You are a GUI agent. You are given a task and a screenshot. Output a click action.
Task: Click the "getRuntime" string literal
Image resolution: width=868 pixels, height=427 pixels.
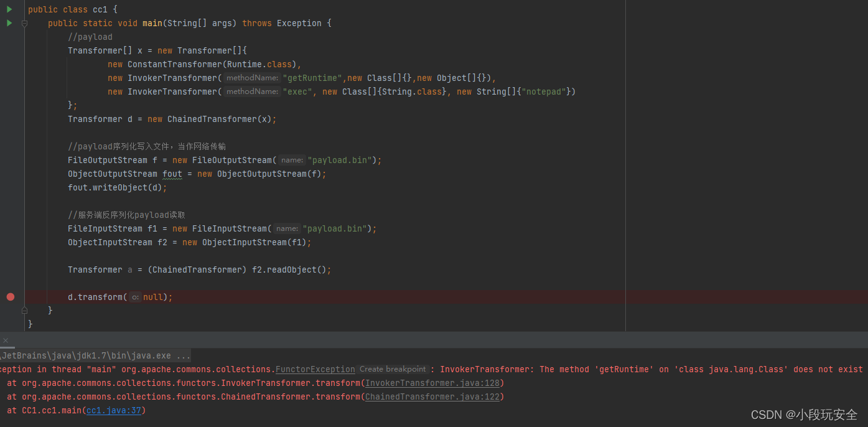[312, 78]
